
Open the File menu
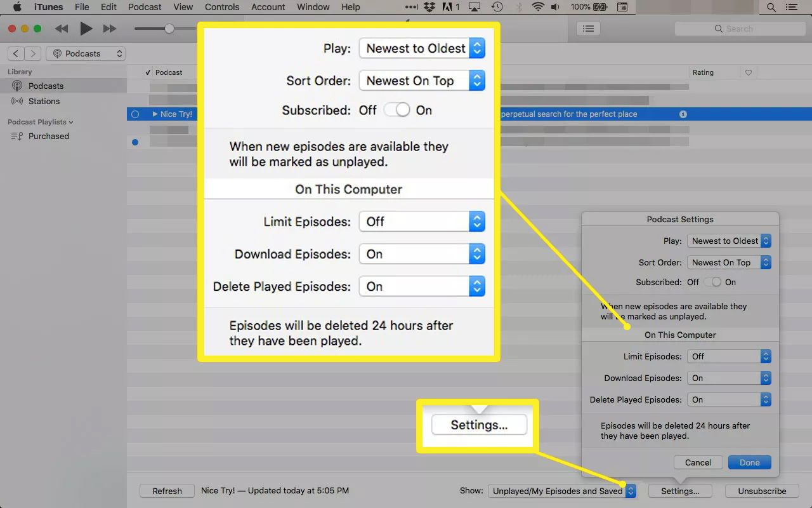point(82,7)
